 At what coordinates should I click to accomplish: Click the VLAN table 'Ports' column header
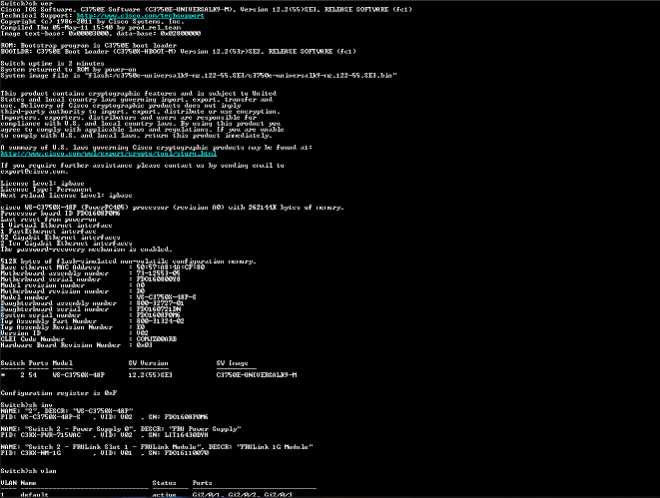click(x=202, y=483)
